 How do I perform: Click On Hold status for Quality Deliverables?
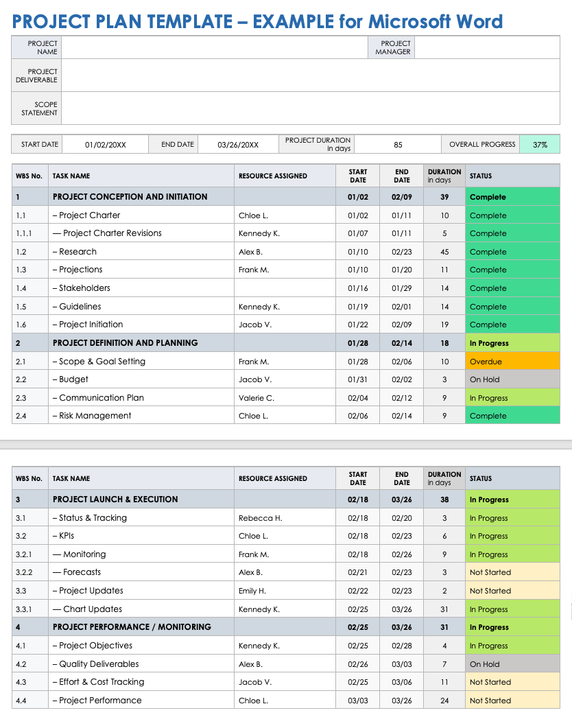(512, 664)
